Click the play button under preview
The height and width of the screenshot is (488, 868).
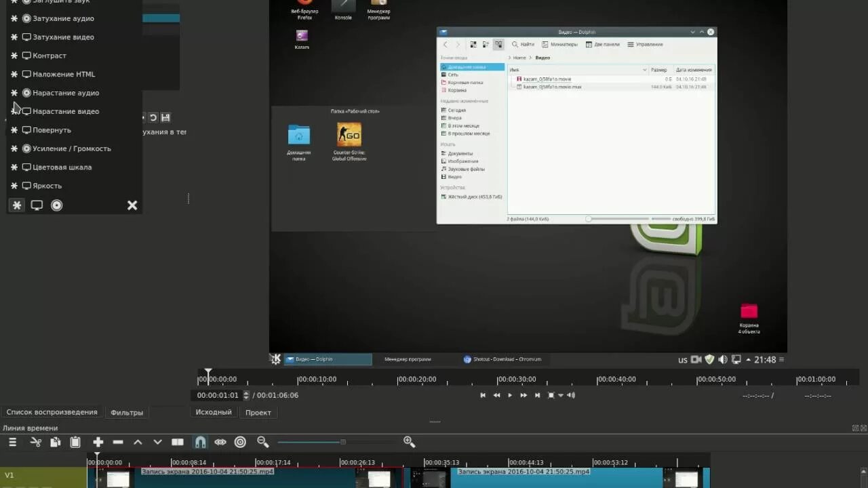point(510,395)
